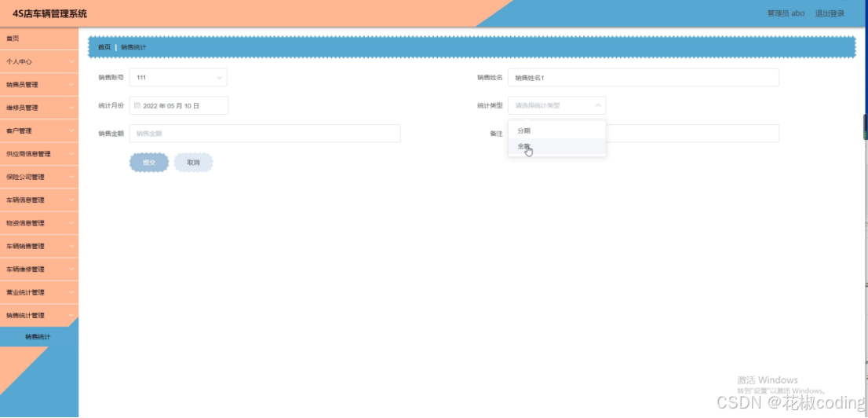
Task: Click the 销售金额 field label
Action: pos(111,134)
